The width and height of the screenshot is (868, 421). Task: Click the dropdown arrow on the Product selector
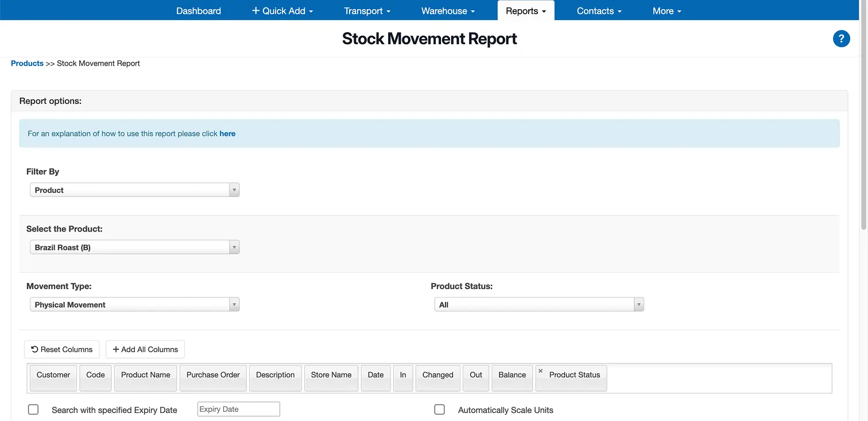tap(234, 247)
